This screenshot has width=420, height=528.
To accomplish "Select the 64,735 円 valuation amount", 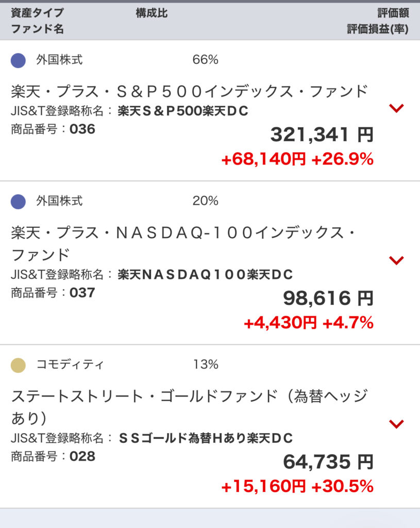I will pyautogui.click(x=328, y=461).
